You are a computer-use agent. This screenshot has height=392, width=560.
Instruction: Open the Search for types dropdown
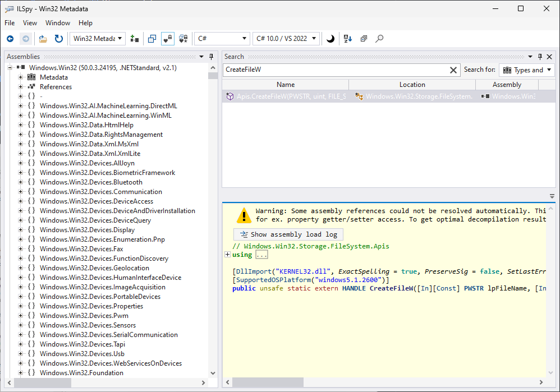[x=526, y=70]
